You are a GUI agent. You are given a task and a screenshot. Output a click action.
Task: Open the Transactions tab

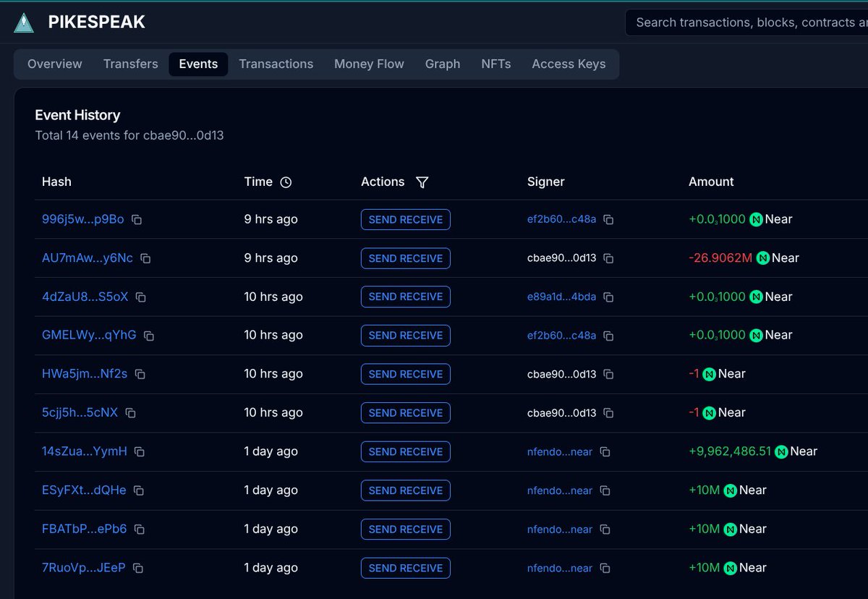(276, 64)
